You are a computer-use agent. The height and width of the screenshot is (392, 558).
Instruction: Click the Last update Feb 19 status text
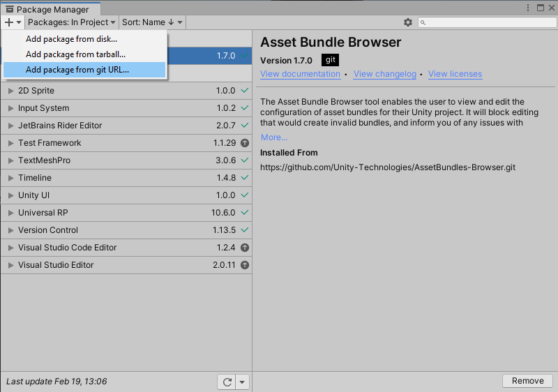click(x=56, y=382)
